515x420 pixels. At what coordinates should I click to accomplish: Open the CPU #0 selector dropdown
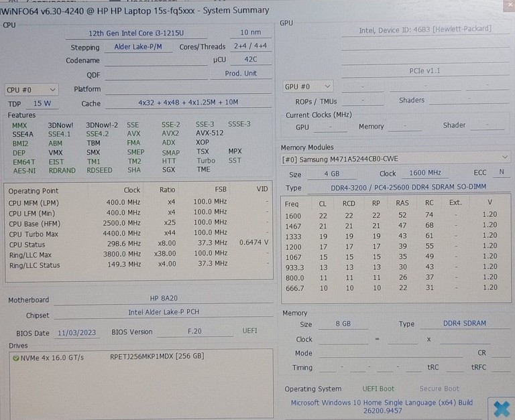[x=32, y=90]
